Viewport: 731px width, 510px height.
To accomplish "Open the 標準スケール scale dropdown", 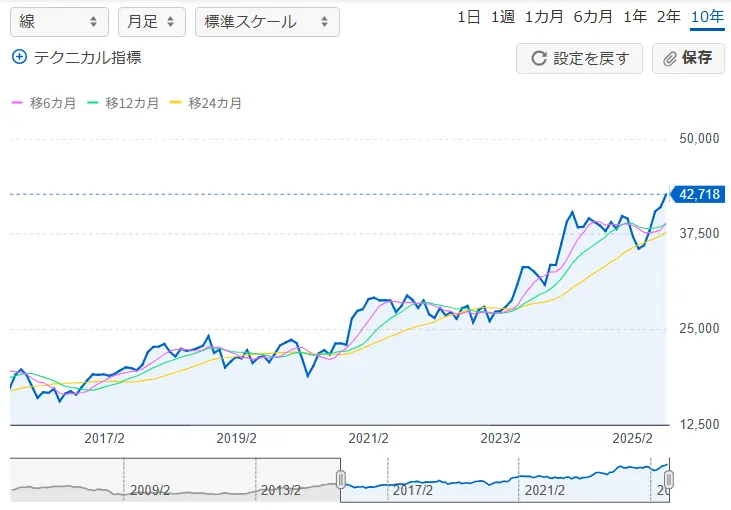I will pos(267,22).
